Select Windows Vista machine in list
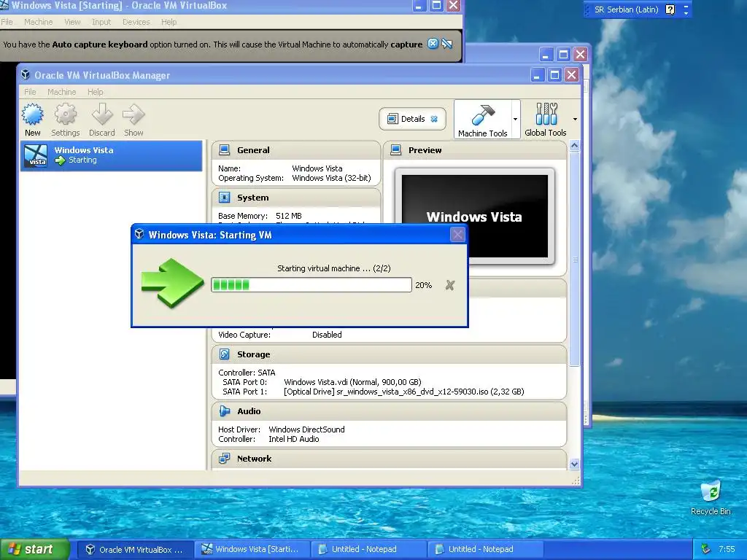The width and height of the screenshot is (747, 560). 112,155
